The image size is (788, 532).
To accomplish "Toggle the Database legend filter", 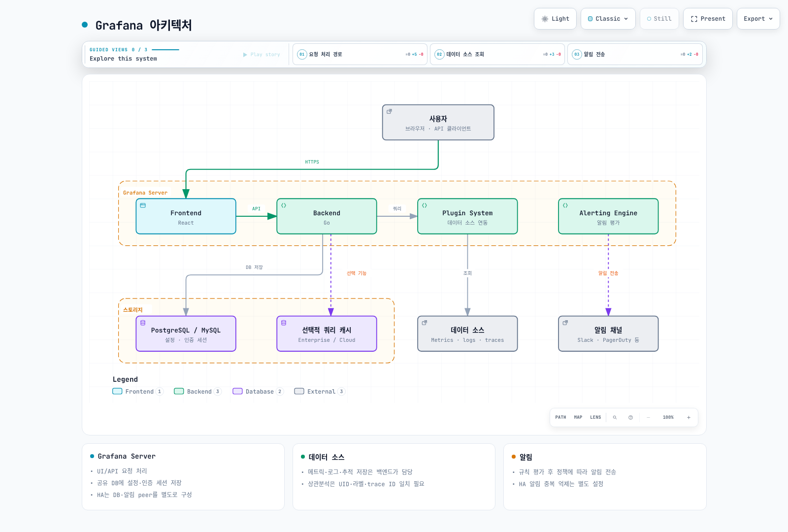I will coord(258,392).
